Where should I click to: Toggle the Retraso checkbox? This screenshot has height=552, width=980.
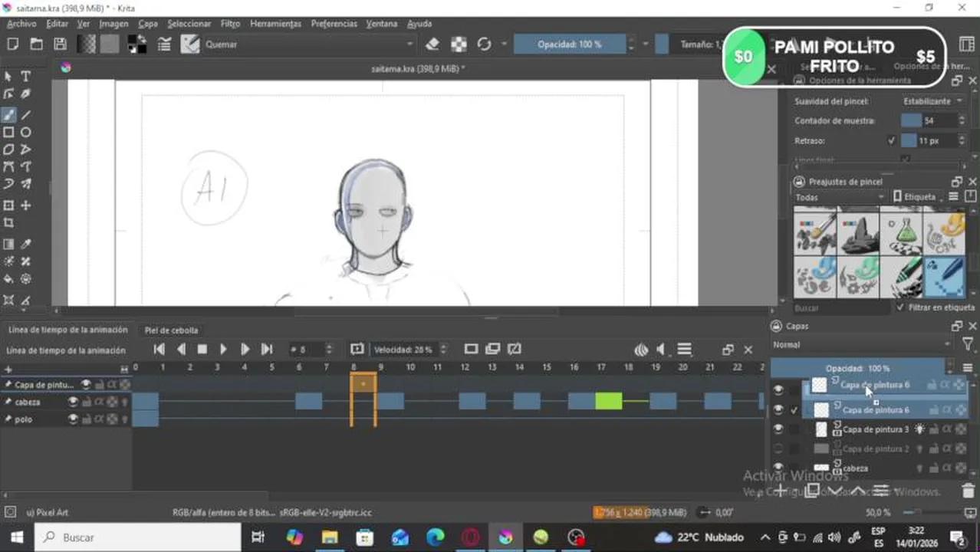[x=891, y=141]
